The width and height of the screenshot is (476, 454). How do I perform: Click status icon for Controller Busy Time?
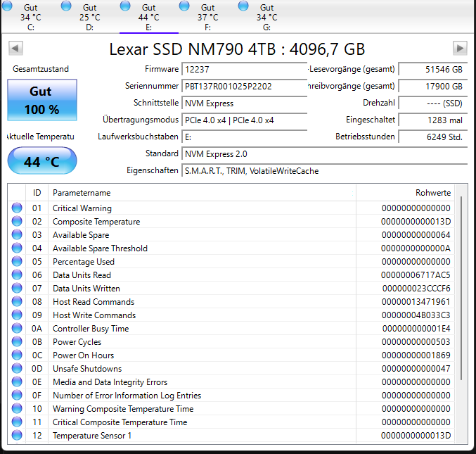[17, 328]
